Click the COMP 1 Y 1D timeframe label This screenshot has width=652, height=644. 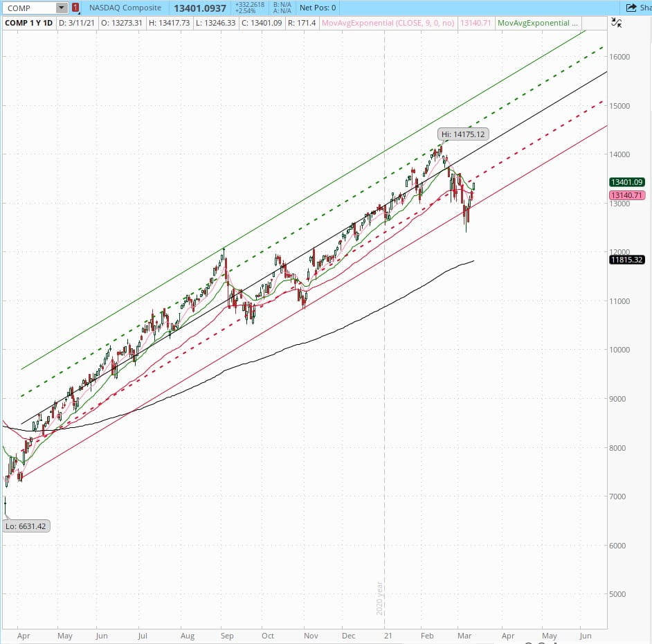[x=28, y=23]
